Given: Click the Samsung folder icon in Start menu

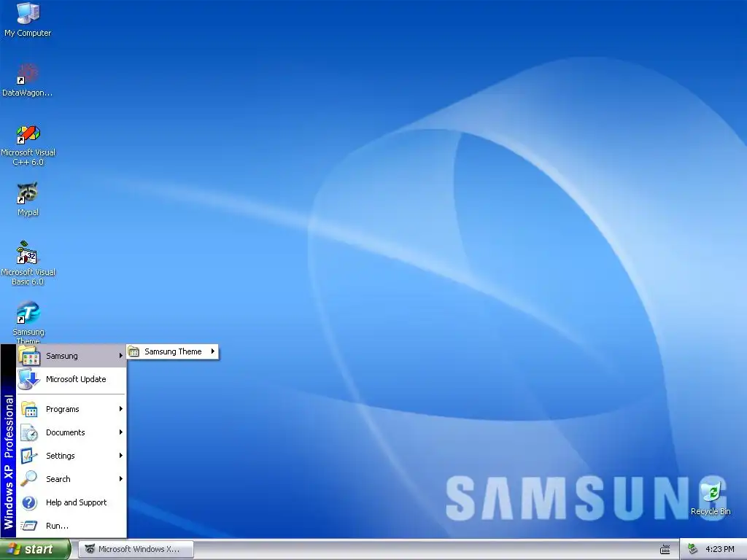Looking at the screenshot, I should point(29,356).
